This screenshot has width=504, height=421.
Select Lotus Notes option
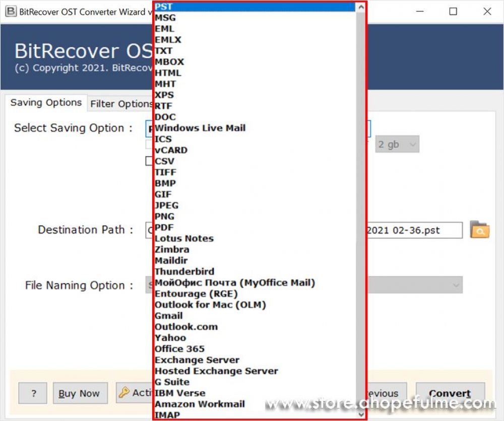[x=255, y=239]
